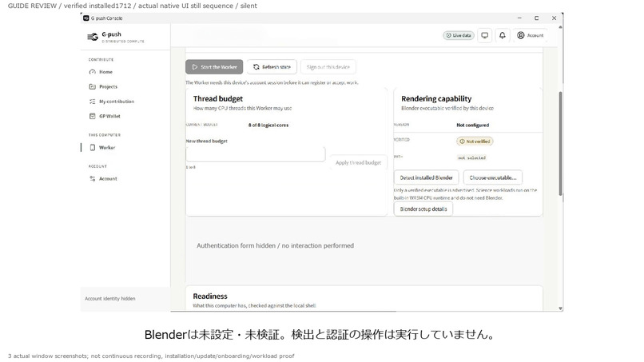Click the "Account identity hidden" text
The height and width of the screenshot is (362, 644).
click(110, 299)
